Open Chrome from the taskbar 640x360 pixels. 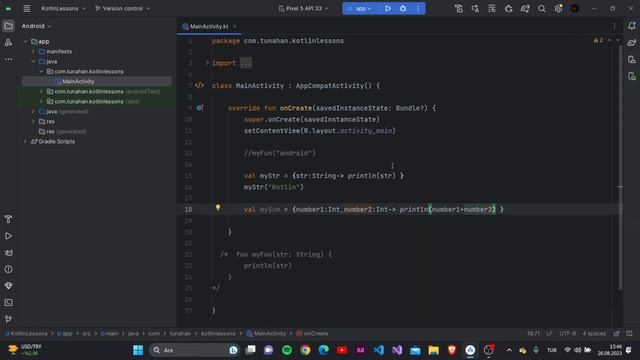click(305, 350)
